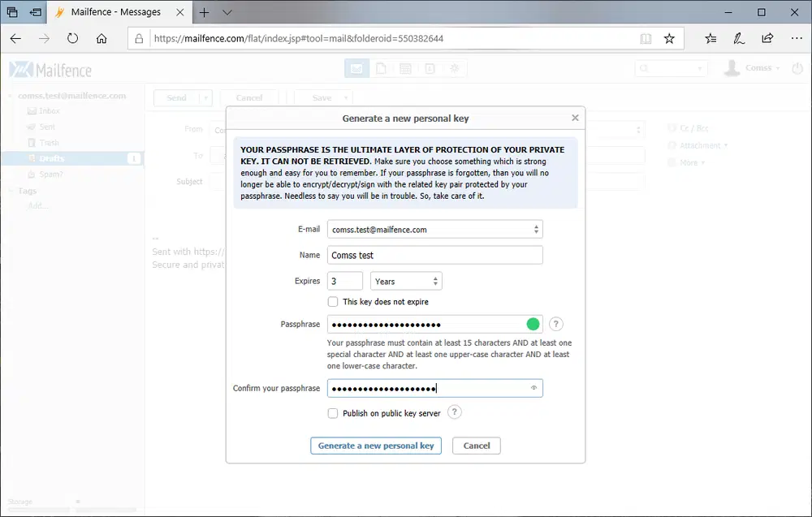The height and width of the screenshot is (517, 812).
Task: Click the address bar URL
Action: tap(299, 39)
